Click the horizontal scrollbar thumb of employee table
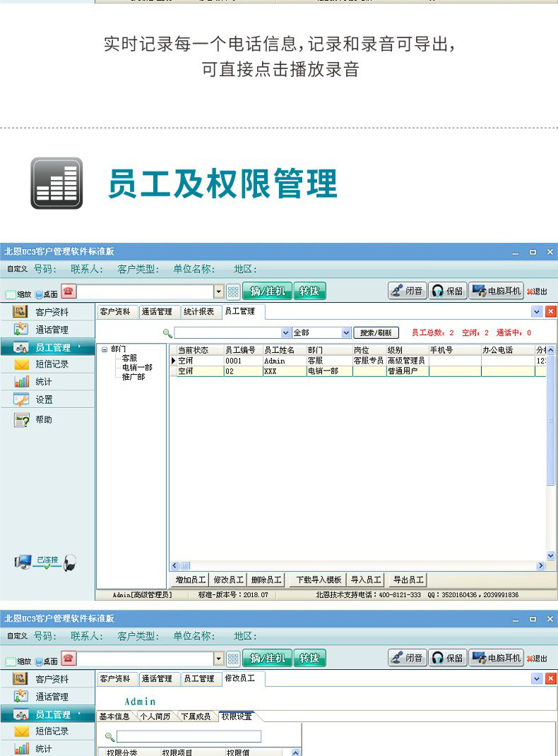 click(x=185, y=566)
